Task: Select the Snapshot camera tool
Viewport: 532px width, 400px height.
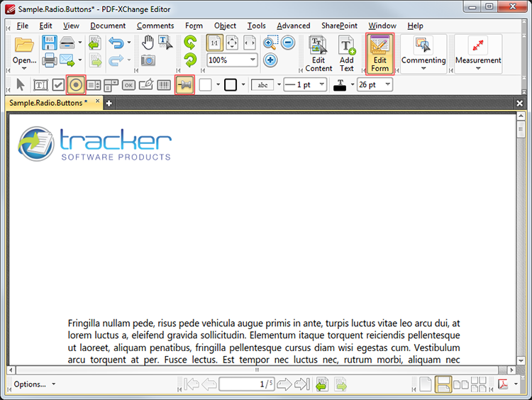Action: (x=148, y=60)
